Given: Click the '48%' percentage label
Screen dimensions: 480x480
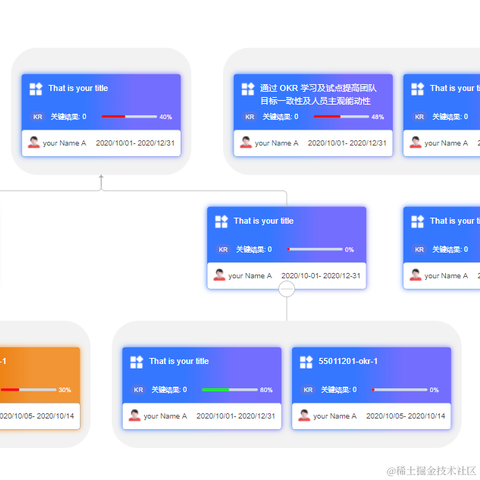Looking at the screenshot, I should 377,117.
